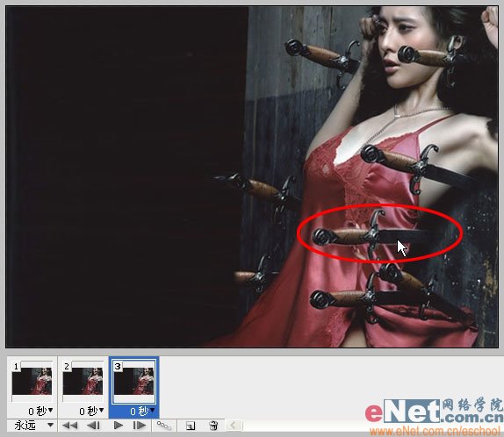Open frame 3 delay time dropdown
The height and width of the screenshot is (437, 504).
142,411
